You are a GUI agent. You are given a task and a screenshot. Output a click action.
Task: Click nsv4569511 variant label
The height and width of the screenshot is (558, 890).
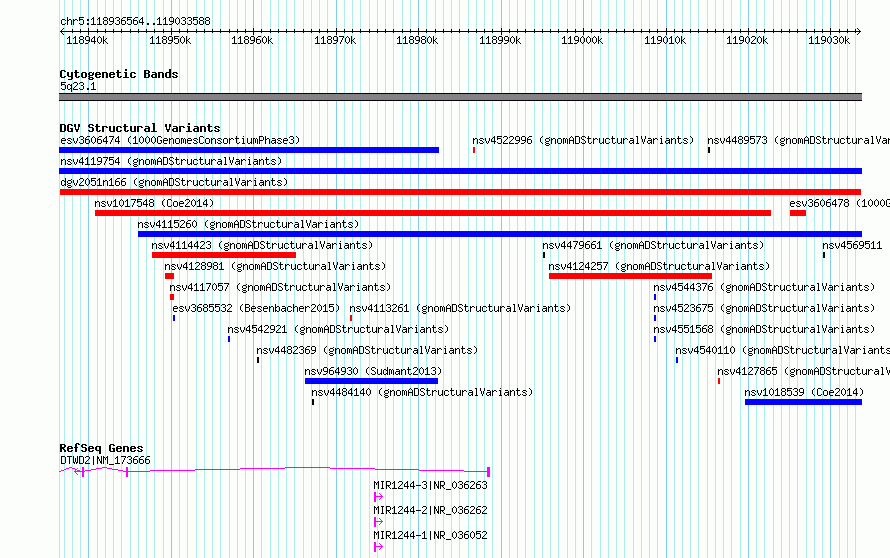coord(852,245)
